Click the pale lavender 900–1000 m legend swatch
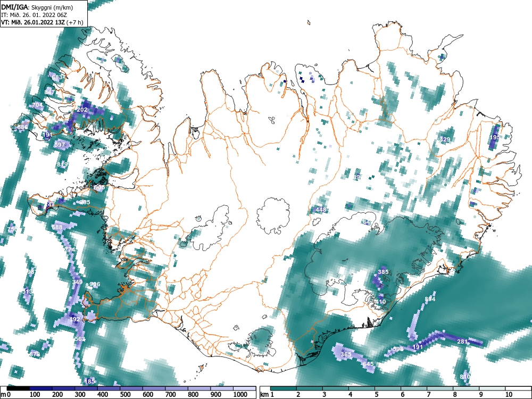The image size is (532, 399). point(222,388)
